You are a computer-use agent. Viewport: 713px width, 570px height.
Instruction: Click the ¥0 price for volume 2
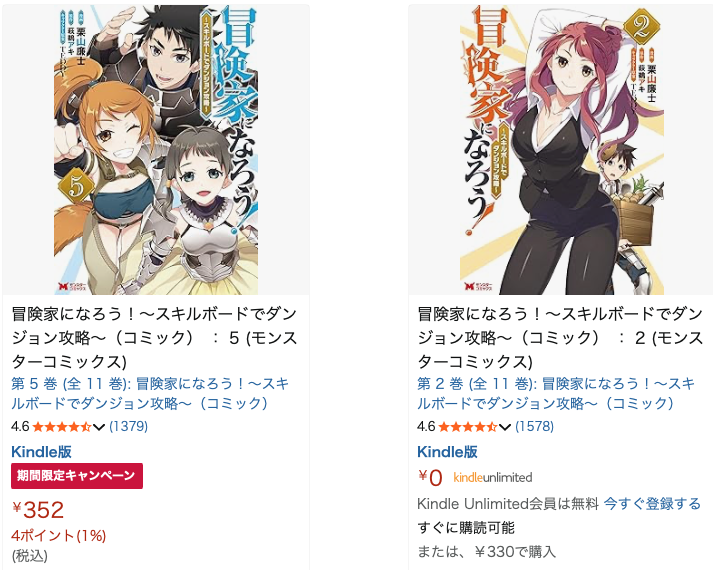430,478
